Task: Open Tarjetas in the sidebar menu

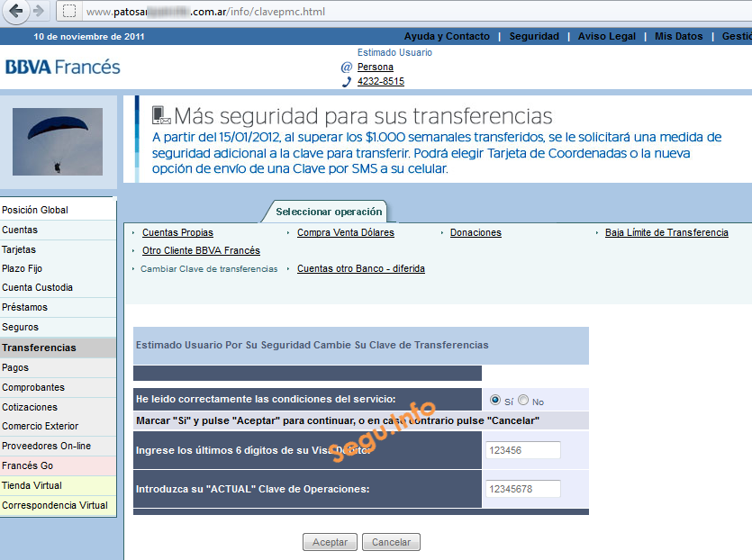Action: pyautogui.click(x=58, y=249)
